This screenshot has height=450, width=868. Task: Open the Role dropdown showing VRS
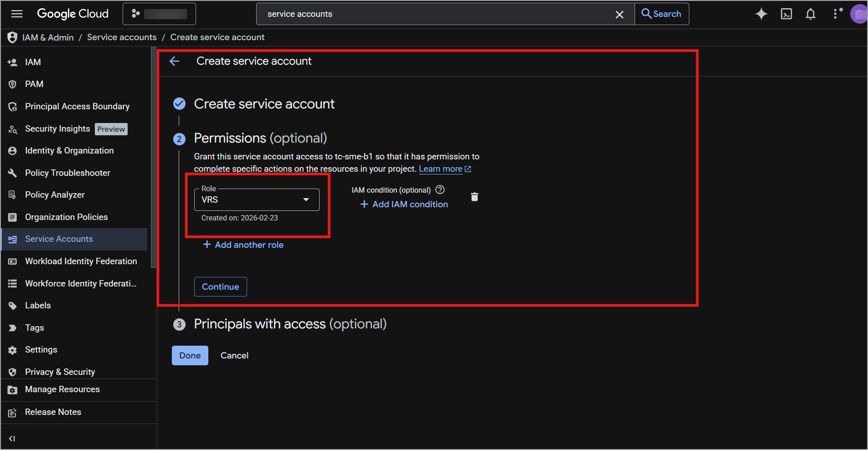(257, 200)
